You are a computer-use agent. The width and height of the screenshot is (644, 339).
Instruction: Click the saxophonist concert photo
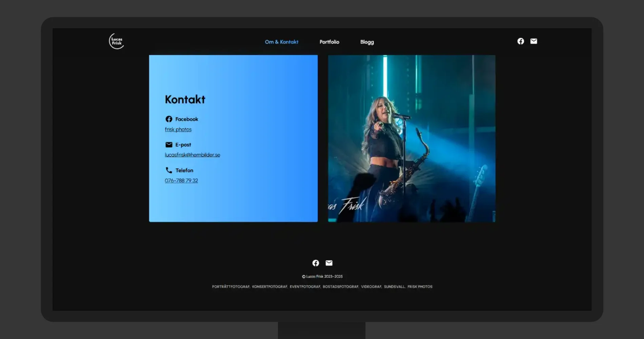[x=411, y=139]
